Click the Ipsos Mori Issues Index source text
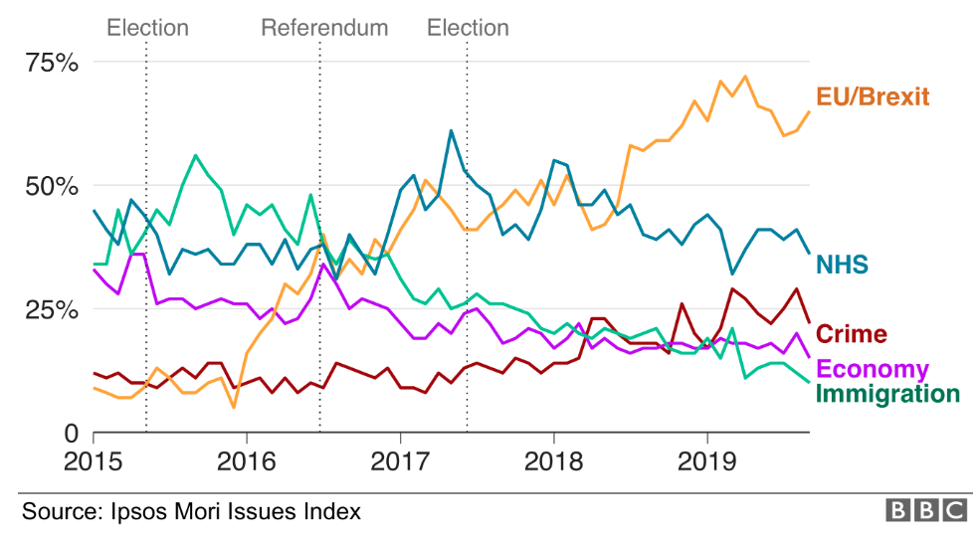 [x=191, y=511]
